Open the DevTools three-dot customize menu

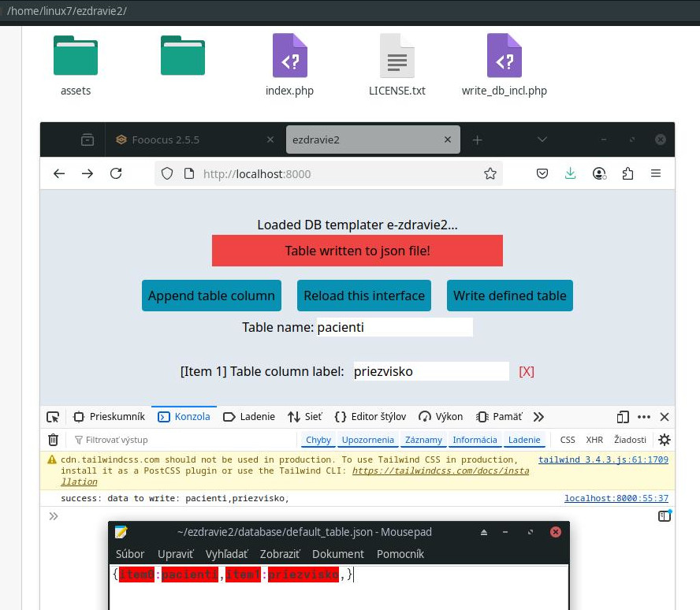coord(643,416)
